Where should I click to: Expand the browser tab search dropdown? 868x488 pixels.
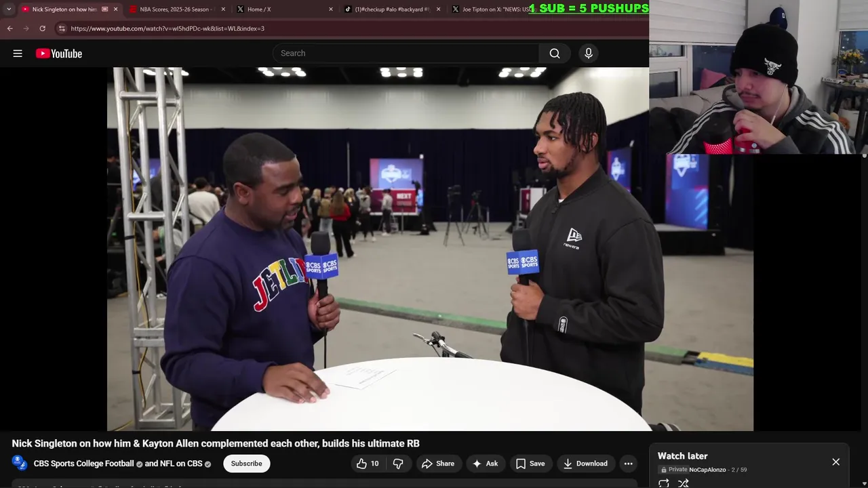click(8, 9)
